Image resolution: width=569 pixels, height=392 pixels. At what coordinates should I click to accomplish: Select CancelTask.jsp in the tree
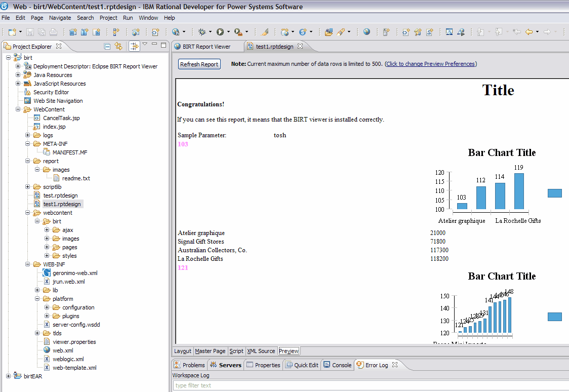[x=61, y=118]
